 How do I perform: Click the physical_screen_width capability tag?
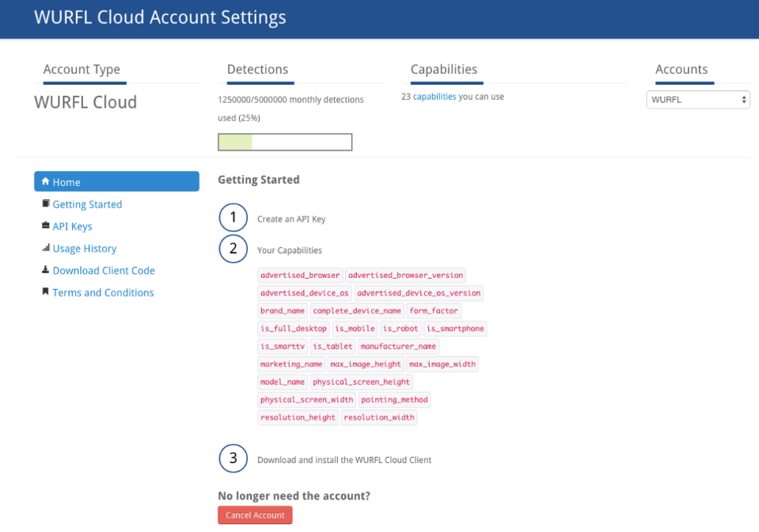coord(307,400)
